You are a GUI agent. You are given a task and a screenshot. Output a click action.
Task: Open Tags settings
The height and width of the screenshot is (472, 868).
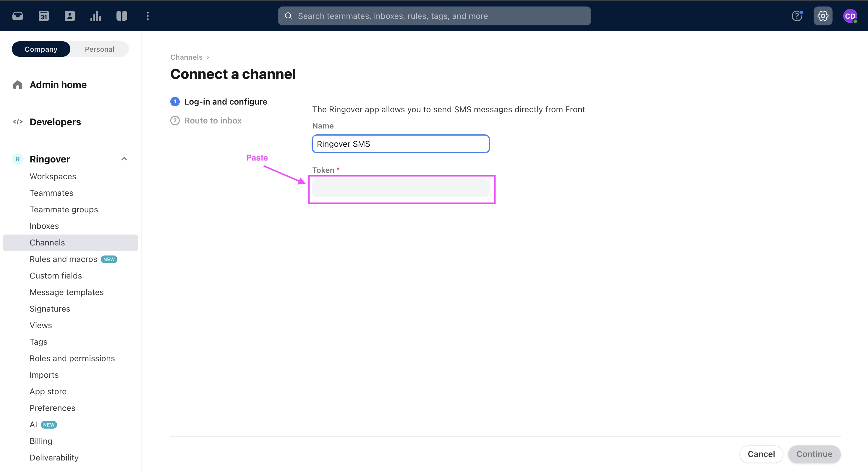coord(38,342)
